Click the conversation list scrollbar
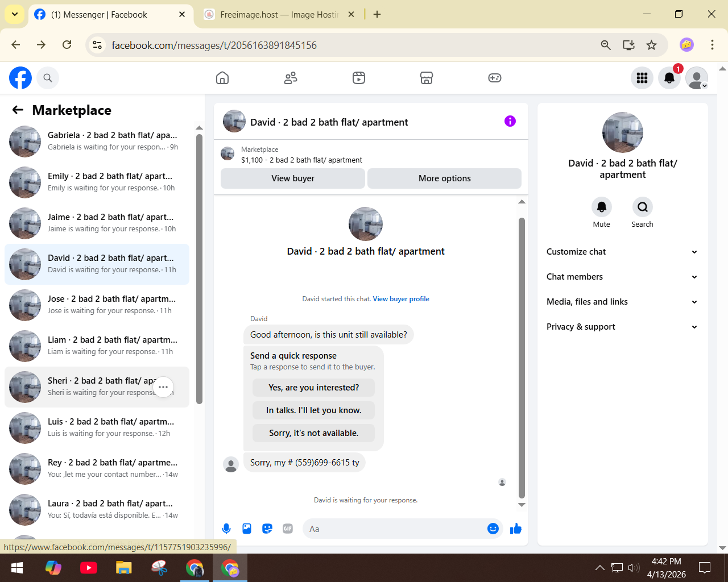Screen dimensions: 728x582 pos(199,269)
